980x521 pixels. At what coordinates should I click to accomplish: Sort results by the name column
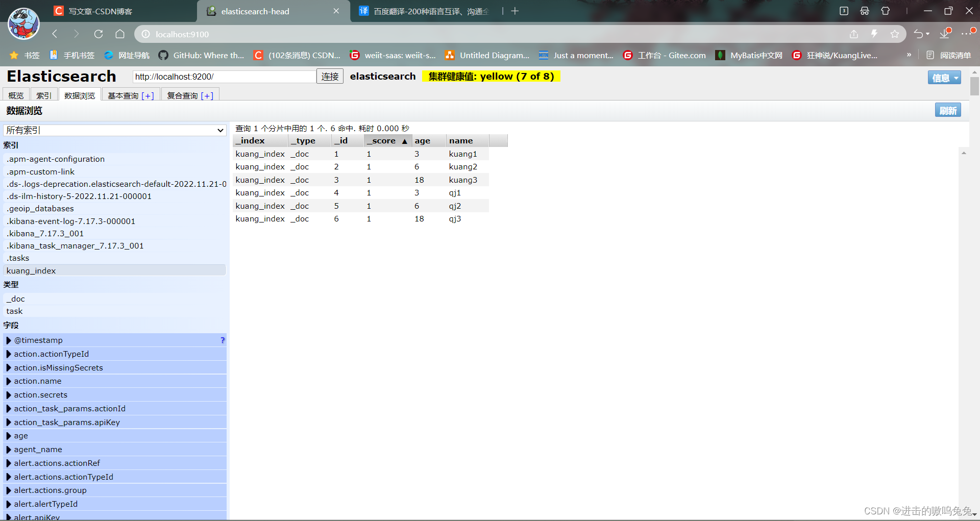pyautogui.click(x=468, y=141)
